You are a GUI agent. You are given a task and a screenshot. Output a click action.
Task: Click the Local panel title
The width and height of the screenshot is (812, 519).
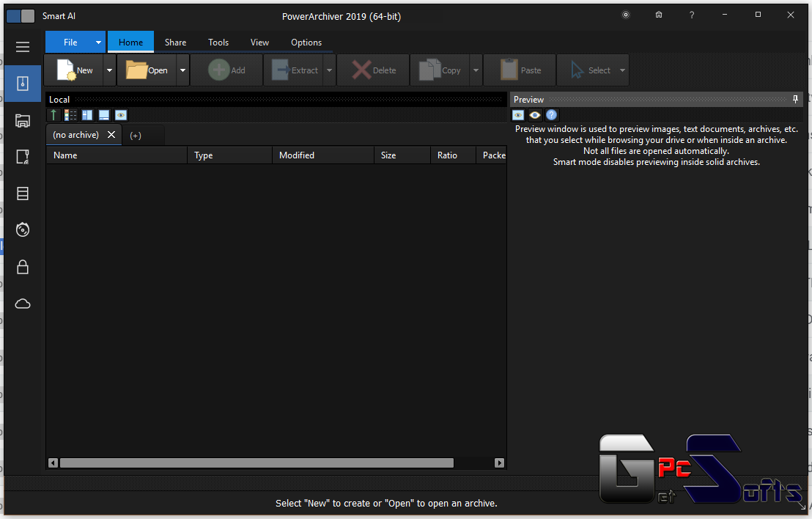59,100
